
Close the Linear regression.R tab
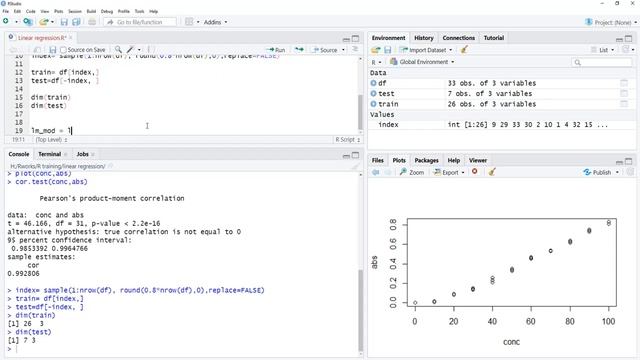71,38
